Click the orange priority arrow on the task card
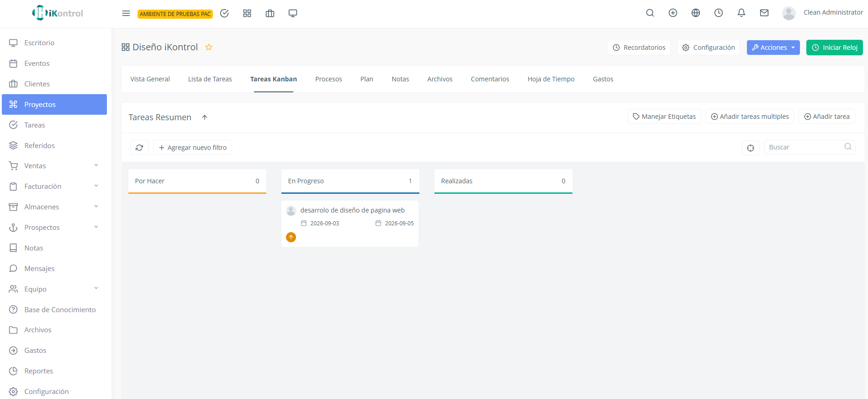 [x=291, y=237]
